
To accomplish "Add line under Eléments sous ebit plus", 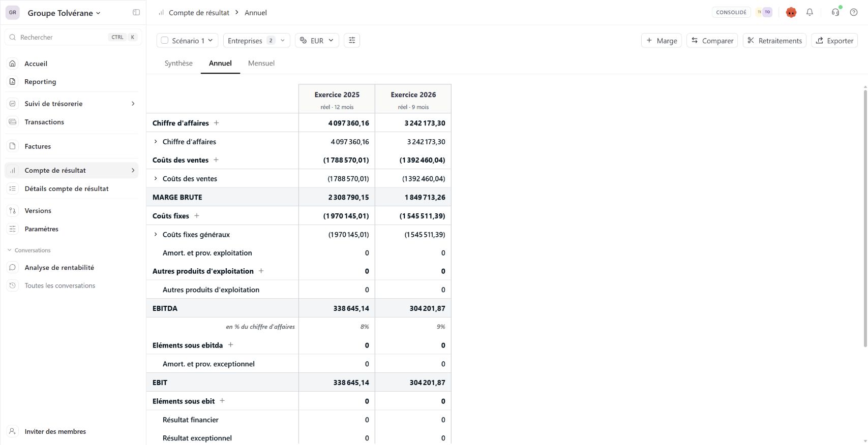I will (x=222, y=401).
